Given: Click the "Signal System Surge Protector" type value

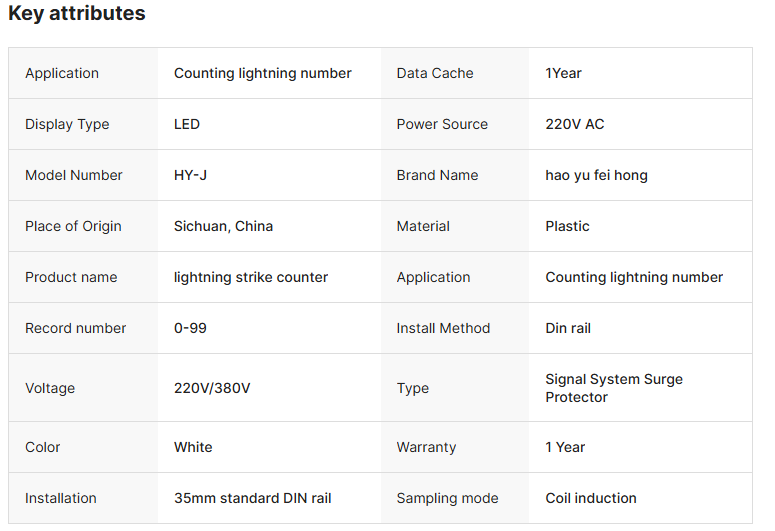Looking at the screenshot, I should [x=614, y=388].
